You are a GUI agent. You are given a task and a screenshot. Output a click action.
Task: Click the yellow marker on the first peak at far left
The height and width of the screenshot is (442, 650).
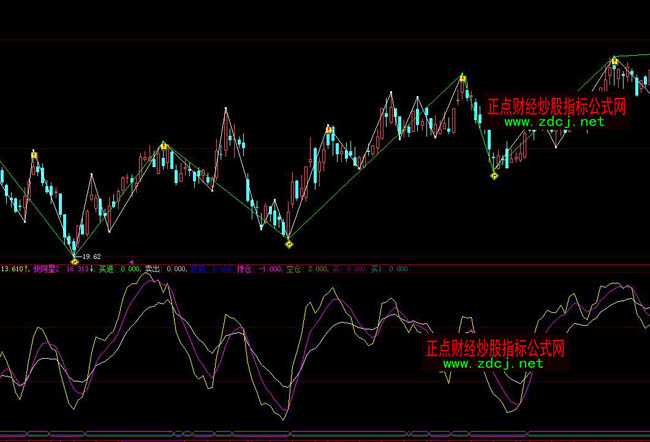coord(34,155)
